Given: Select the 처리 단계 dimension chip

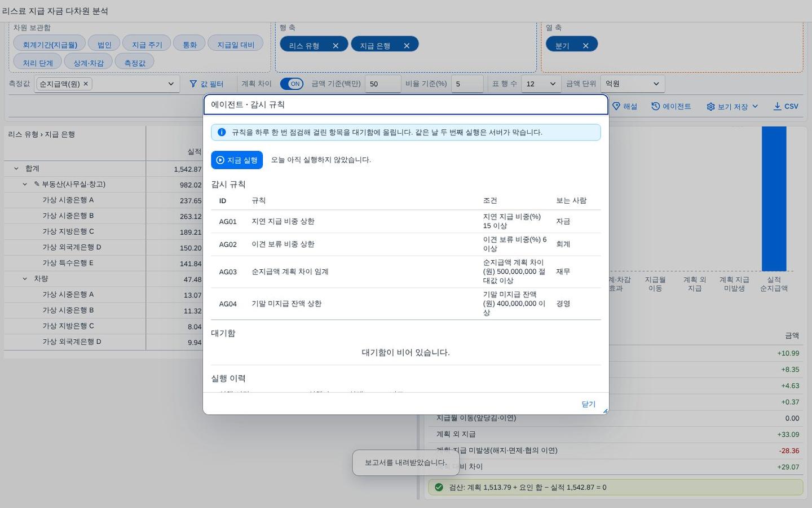Looking at the screenshot, I should tap(38, 62).
